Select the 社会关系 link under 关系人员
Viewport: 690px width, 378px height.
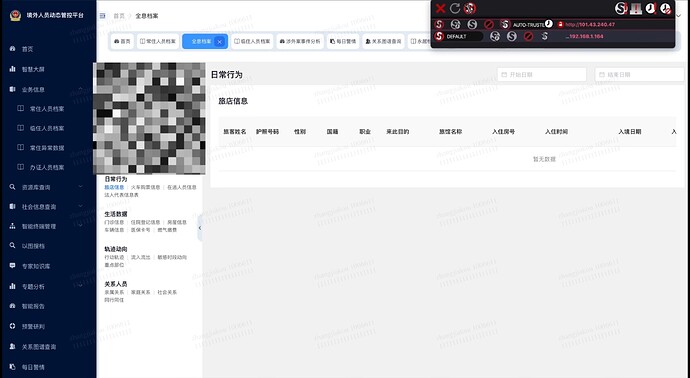pos(167,292)
